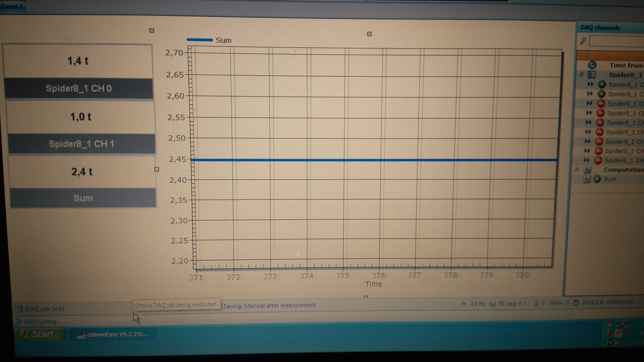Screen dimensions: 644x362
Task: Click the 1,0 t digital display
Action: click(x=81, y=117)
